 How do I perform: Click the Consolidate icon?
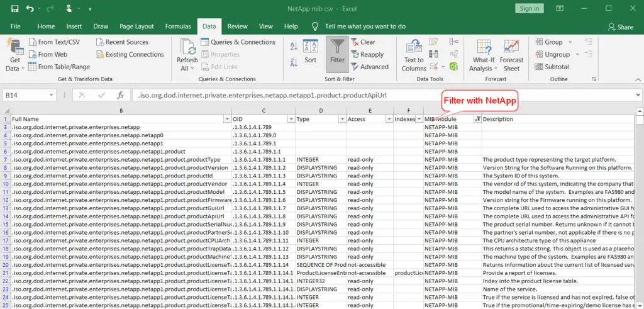click(454, 42)
